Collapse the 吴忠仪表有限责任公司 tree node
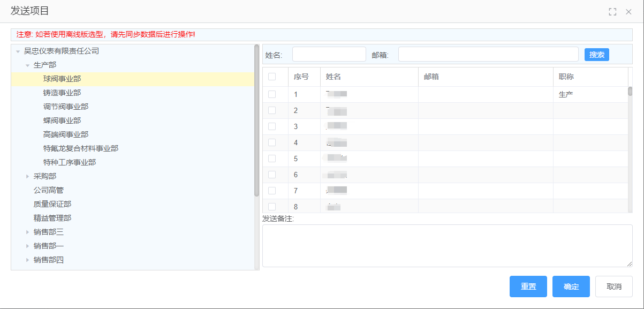Screen dimensions: 644x309 [18, 51]
